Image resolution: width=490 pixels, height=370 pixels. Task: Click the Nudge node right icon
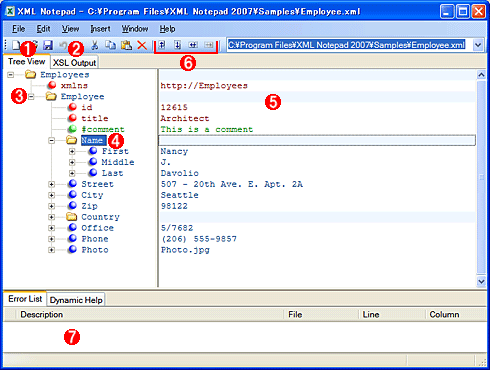(x=209, y=45)
